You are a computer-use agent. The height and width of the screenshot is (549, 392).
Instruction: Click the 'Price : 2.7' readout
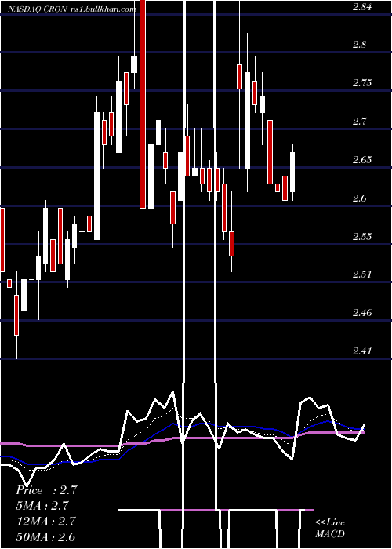[x=46, y=490]
